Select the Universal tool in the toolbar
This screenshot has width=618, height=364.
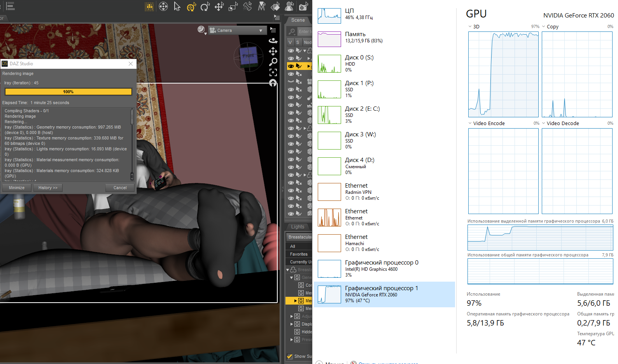pyautogui.click(x=191, y=7)
